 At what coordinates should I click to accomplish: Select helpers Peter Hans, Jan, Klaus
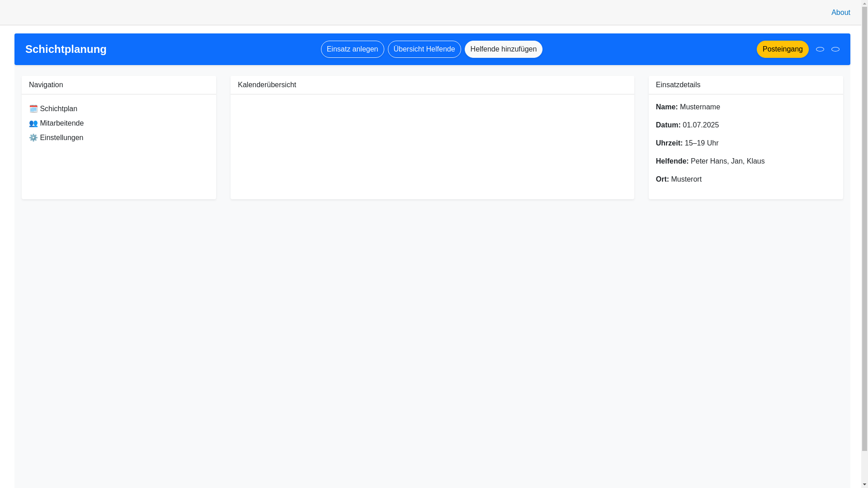click(x=728, y=161)
